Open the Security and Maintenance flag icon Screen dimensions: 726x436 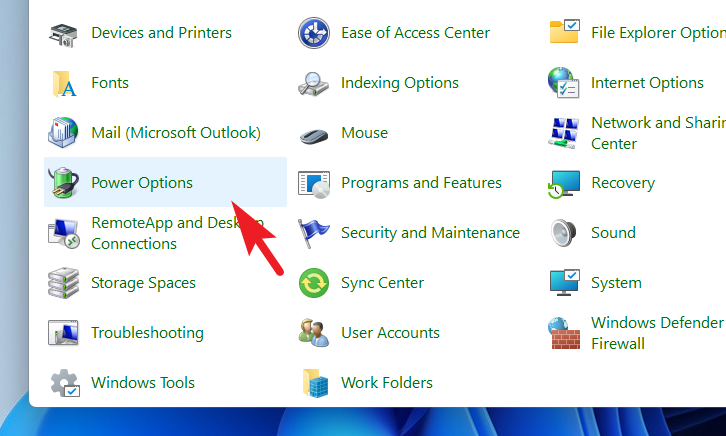pos(313,233)
